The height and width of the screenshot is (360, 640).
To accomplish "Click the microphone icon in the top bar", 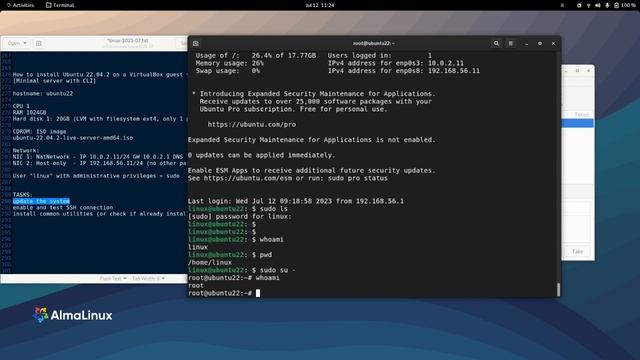I will coord(607,5).
